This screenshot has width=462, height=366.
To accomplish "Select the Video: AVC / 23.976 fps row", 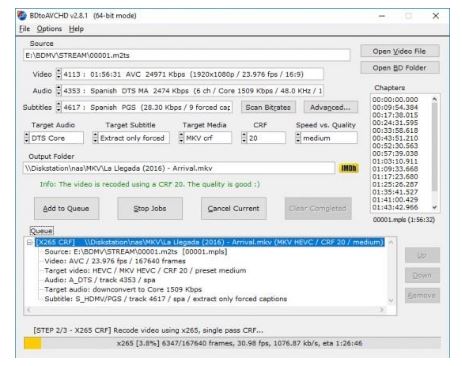I will point(115,261).
